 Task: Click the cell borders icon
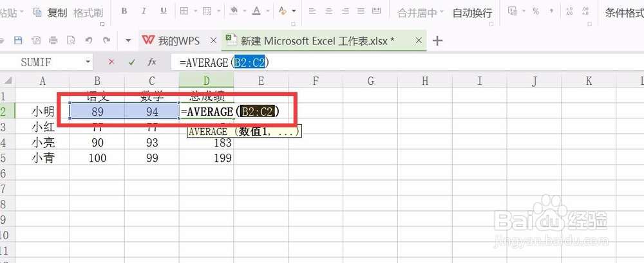184,12
